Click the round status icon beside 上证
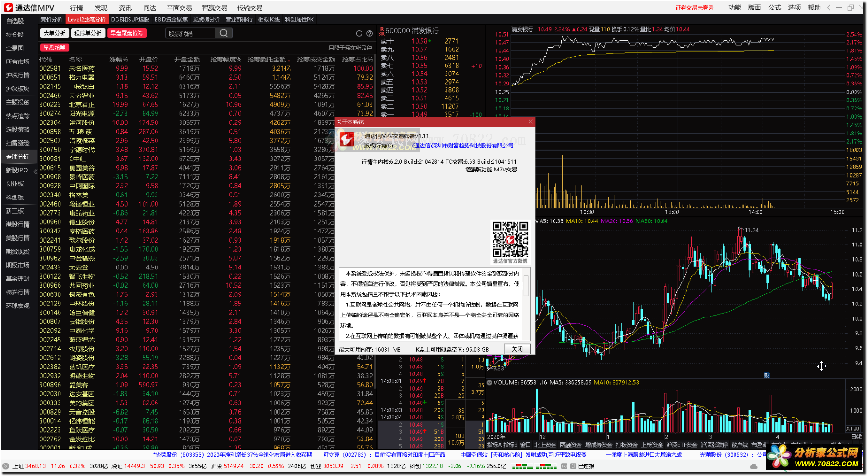This screenshot has width=868, height=476. tap(6, 466)
